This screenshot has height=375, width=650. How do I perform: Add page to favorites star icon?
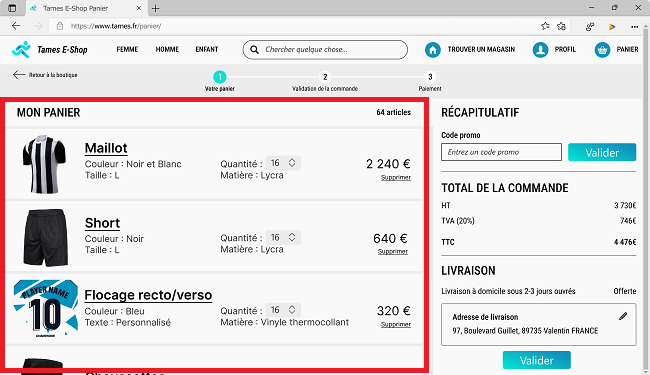click(545, 26)
